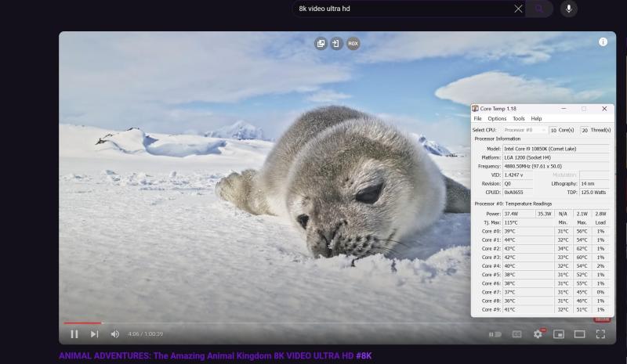
Task: Click the search magnifier button
Action: [539, 9]
